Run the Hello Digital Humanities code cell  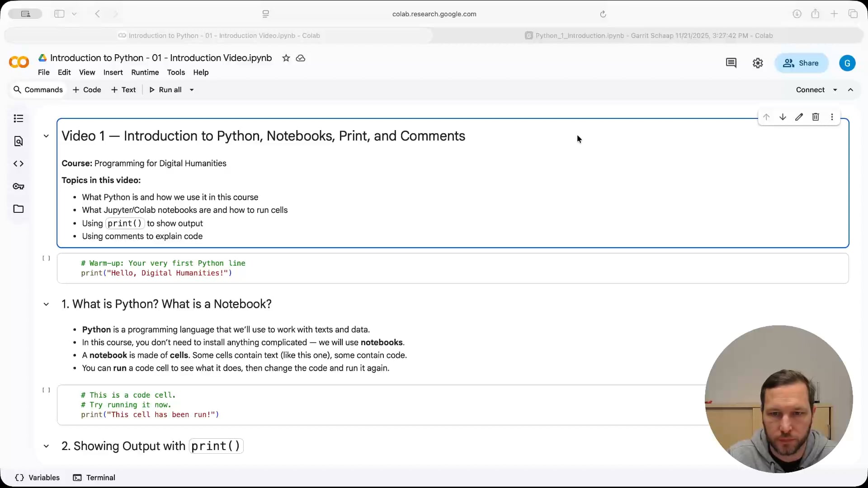[x=46, y=258]
